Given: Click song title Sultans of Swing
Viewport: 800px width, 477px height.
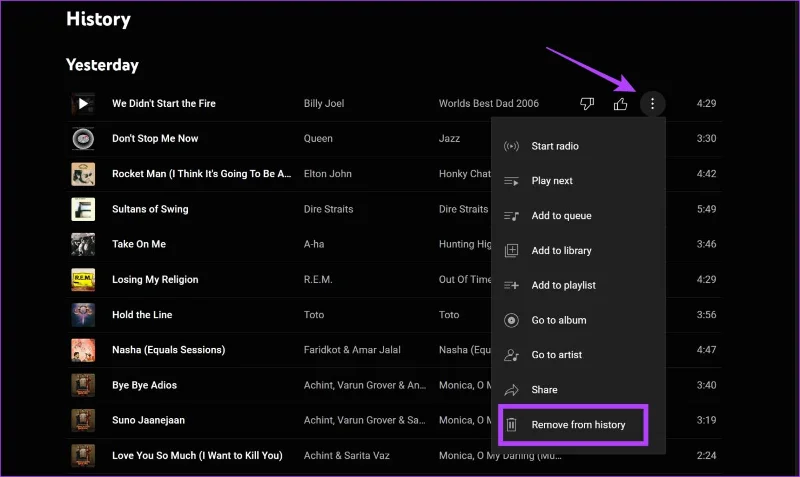Looking at the screenshot, I should tap(150, 209).
